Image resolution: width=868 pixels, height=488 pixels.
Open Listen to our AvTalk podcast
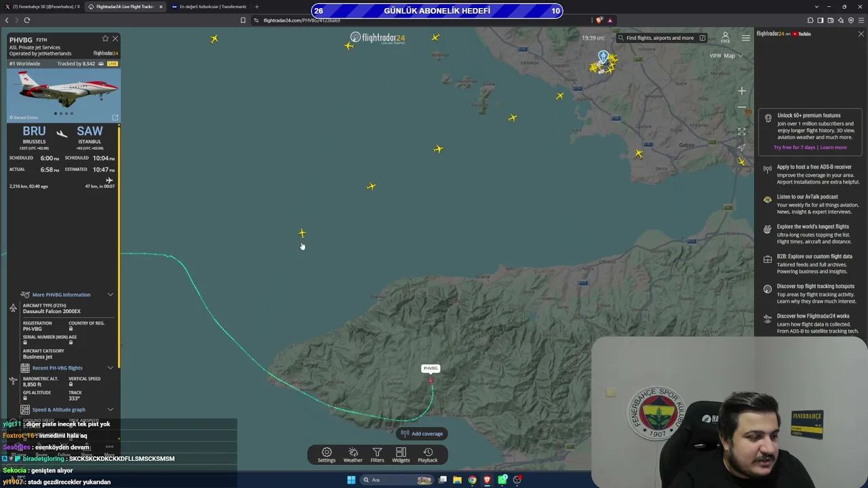[x=811, y=204]
